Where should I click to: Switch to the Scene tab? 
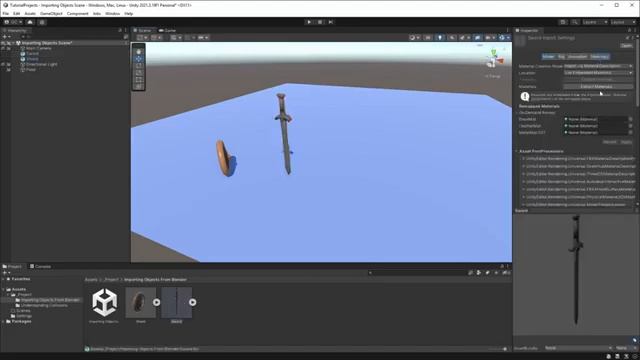coord(142,31)
